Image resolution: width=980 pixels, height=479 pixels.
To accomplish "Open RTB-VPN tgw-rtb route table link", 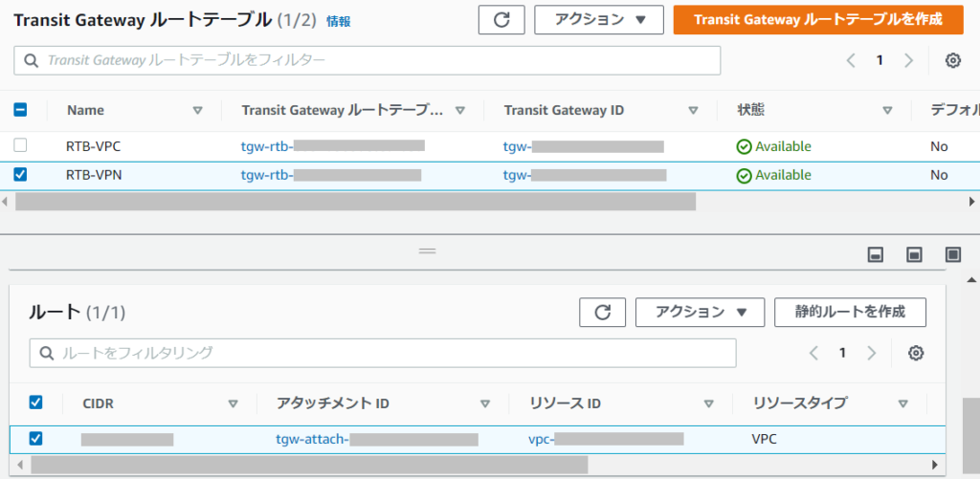I will click(331, 175).
